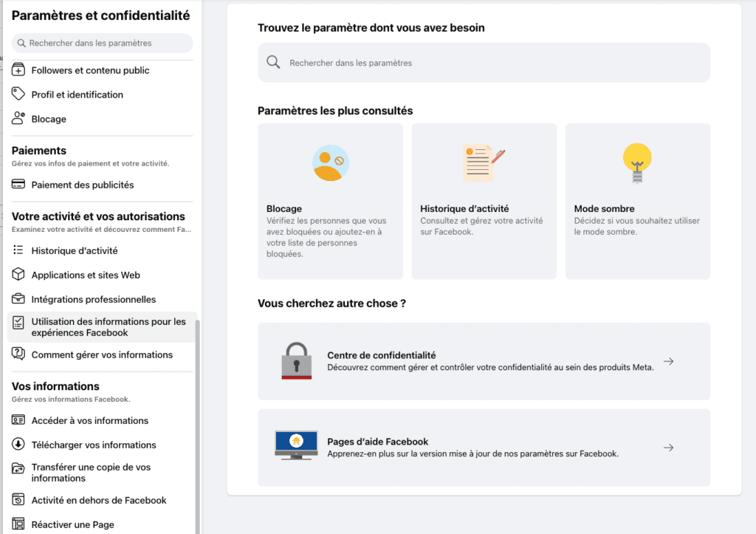Click the Paramètres les plus consultés heading
The image size is (756, 534).
coord(335,111)
